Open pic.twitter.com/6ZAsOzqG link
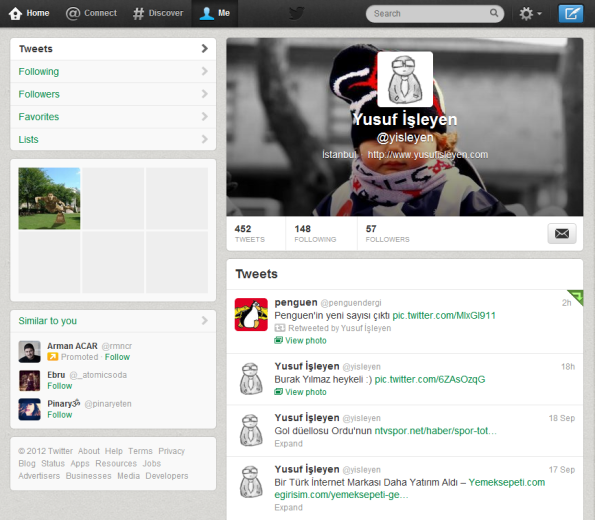 (x=430, y=379)
